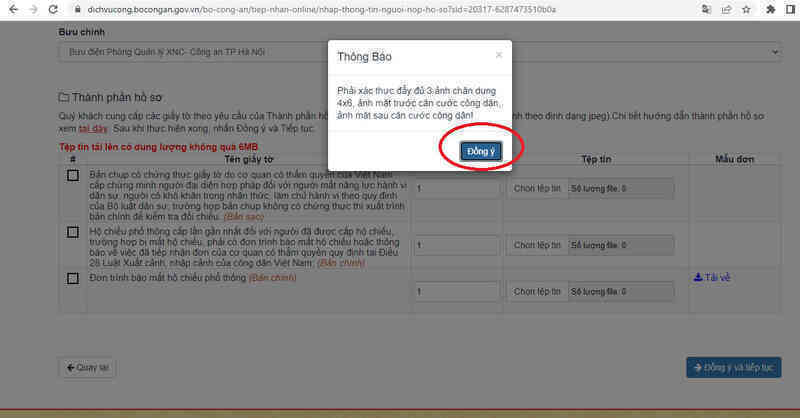Click Số lượng file: 0 in Bản chụp row
Viewport: 800px width, 418px height.
[621, 188]
